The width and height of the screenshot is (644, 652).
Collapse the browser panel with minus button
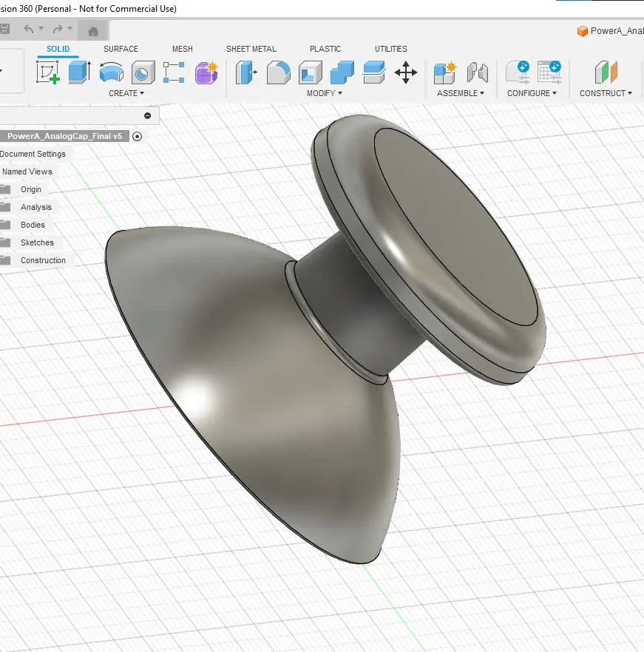point(147,115)
